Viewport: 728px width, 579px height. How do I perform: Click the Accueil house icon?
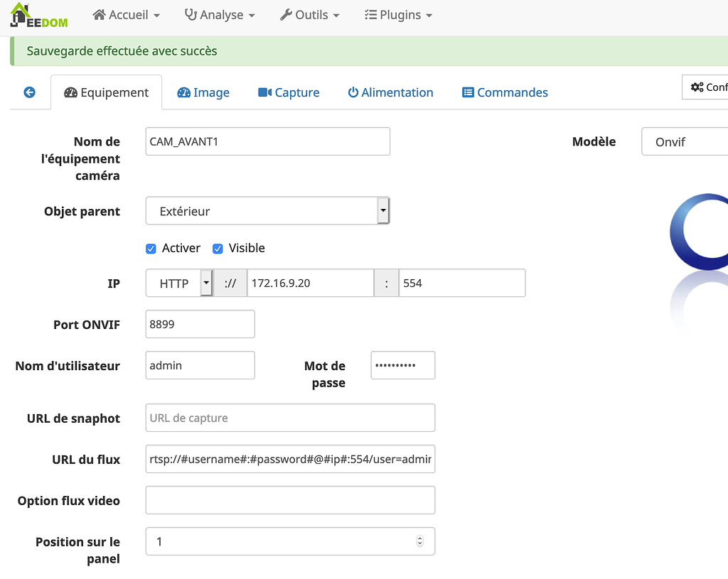[x=99, y=15]
